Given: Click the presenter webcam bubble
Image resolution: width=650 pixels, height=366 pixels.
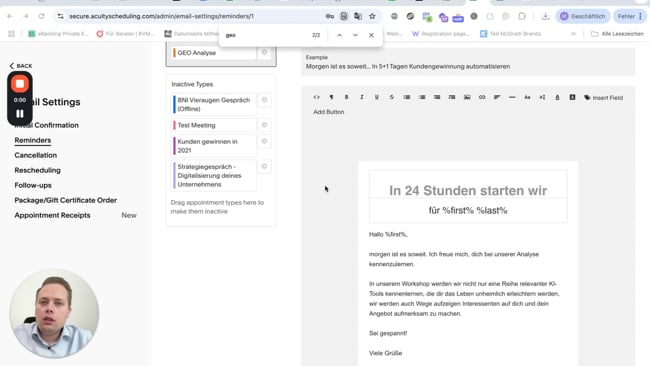Looking at the screenshot, I should pyautogui.click(x=54, y=313).
